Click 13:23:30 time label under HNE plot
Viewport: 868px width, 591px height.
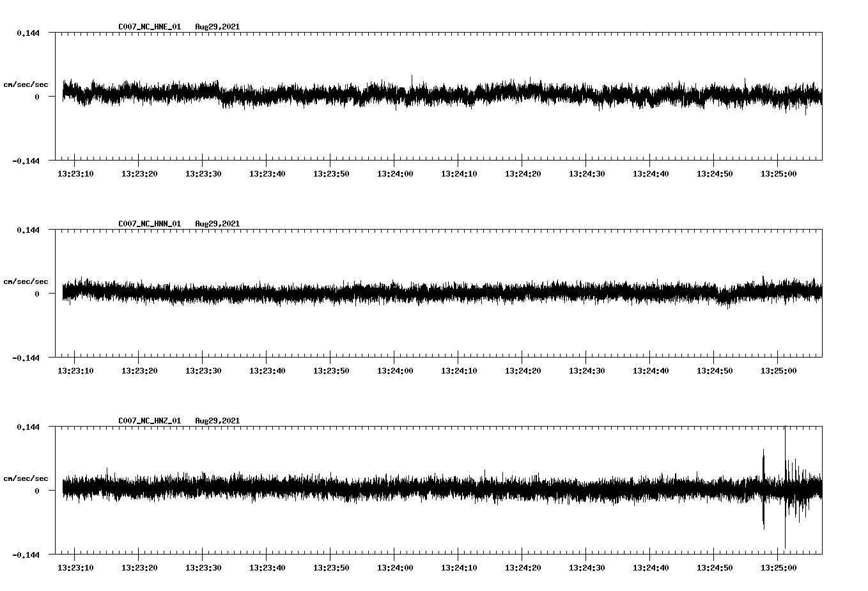pos(203,173)
